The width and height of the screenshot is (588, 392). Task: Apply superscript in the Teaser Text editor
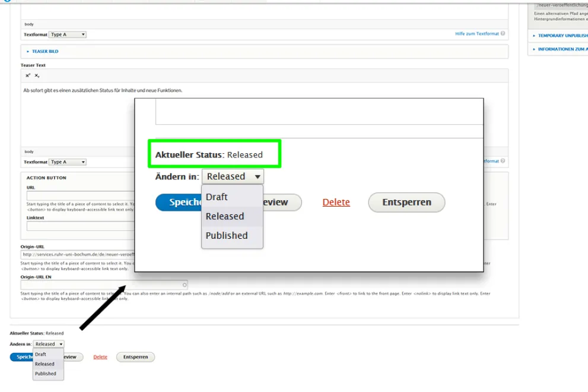click(26, 75)
